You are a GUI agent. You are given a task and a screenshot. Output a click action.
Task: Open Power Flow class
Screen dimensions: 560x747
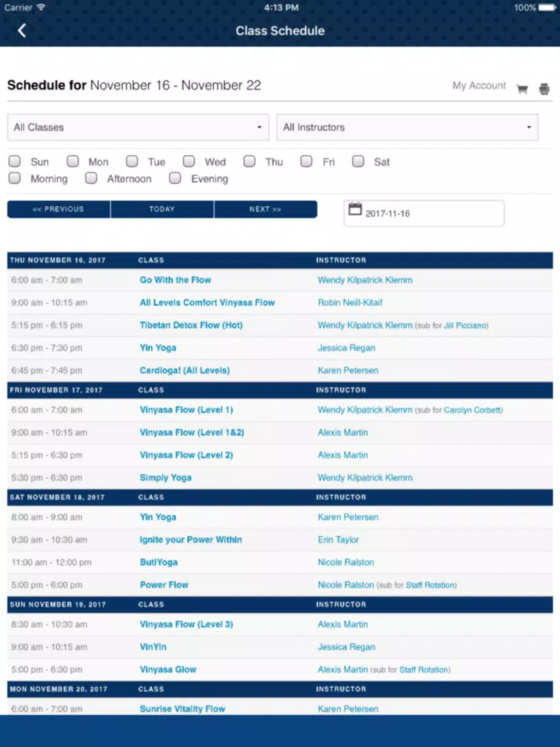point(164,585)
